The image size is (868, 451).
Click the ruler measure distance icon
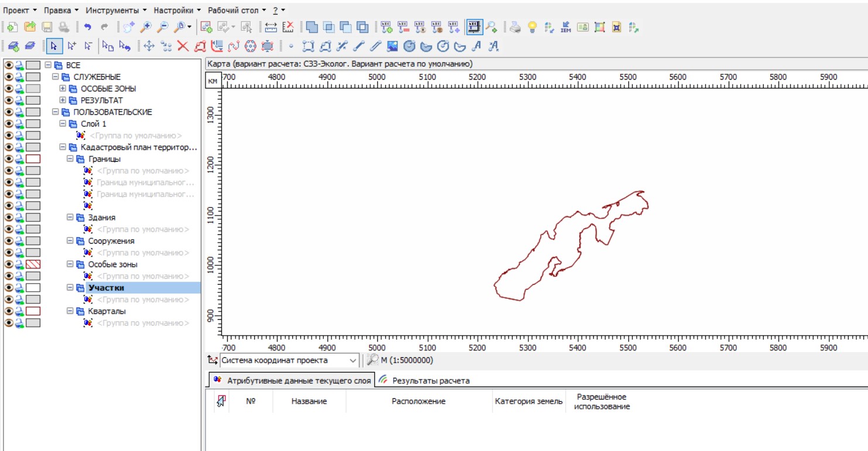coord(271,27)
